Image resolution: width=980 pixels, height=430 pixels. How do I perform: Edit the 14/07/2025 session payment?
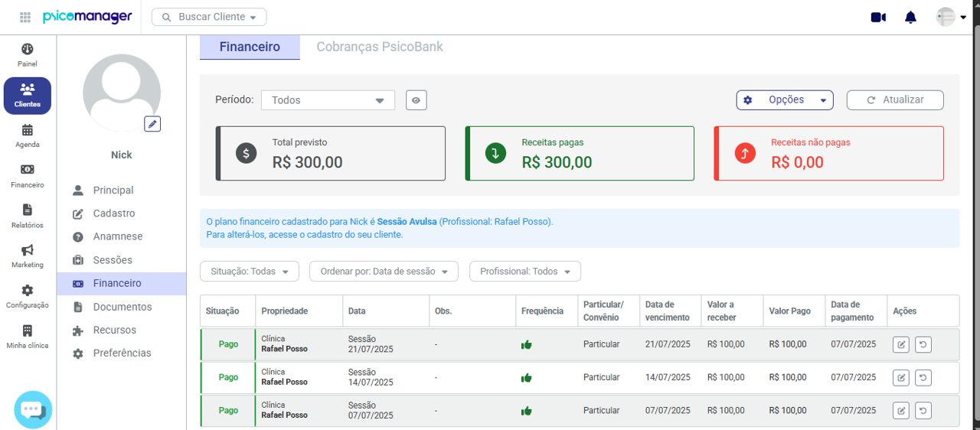click(x=901, y=377)
